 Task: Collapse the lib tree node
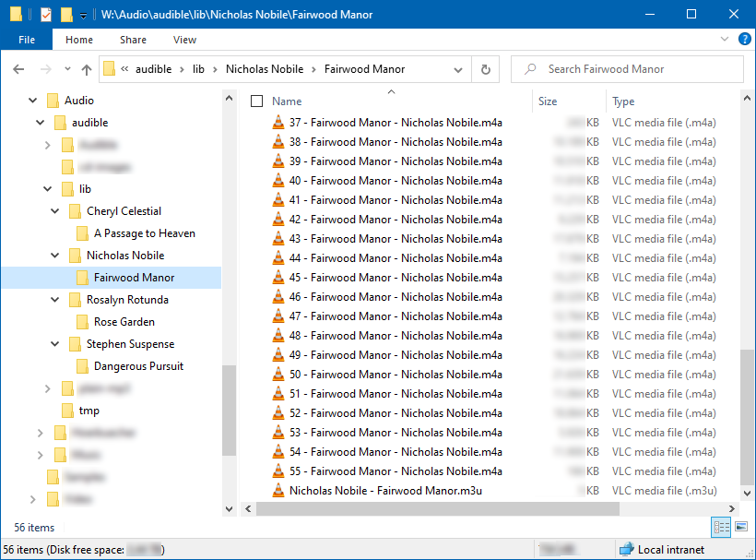click(47, 189)
